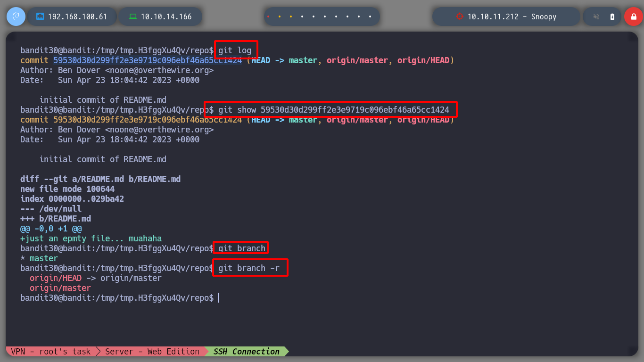Open the Debian launcher logo icon
Screen dimensions: 644x362
[x=16, y=16]
